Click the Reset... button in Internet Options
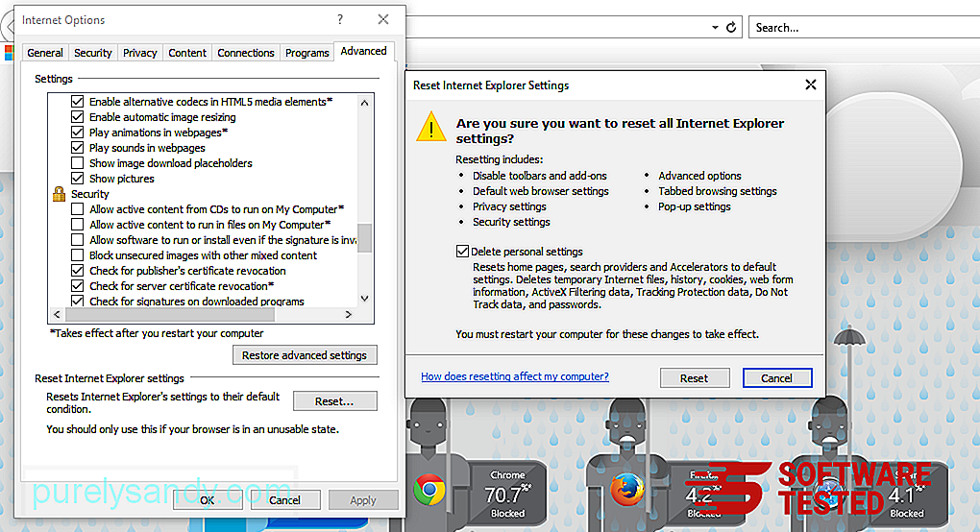 click(335, 400)
